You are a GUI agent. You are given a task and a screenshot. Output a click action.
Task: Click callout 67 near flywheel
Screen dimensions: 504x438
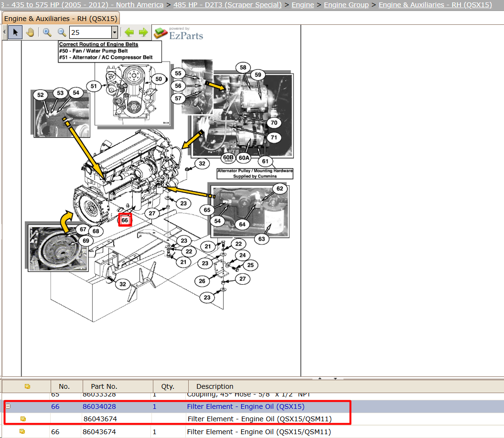[x=83, y=229]
